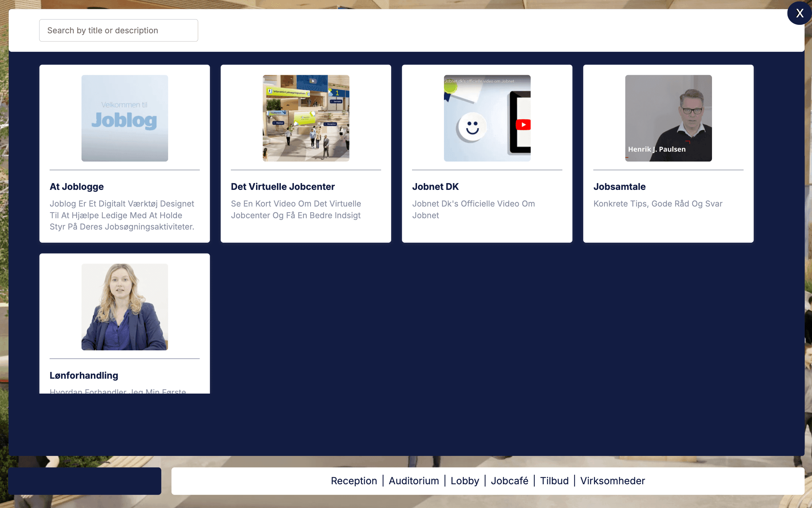812x508 pixels.
Task: Play the Jobnet DK video thumbnail
Action: coord(487,118)
